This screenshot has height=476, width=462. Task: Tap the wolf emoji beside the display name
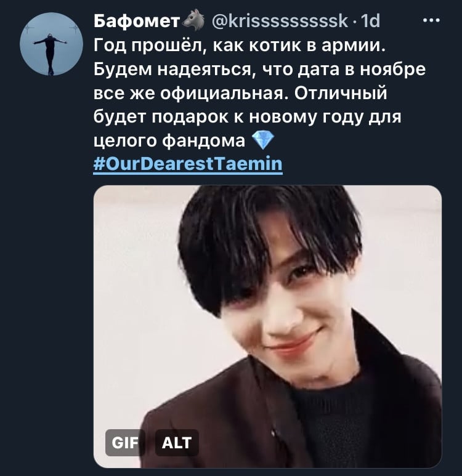(193, 20)
